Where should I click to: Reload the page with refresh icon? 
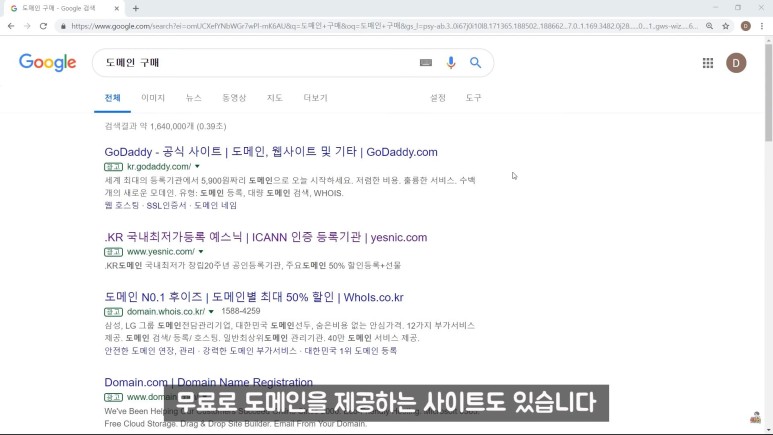[43, 26]
